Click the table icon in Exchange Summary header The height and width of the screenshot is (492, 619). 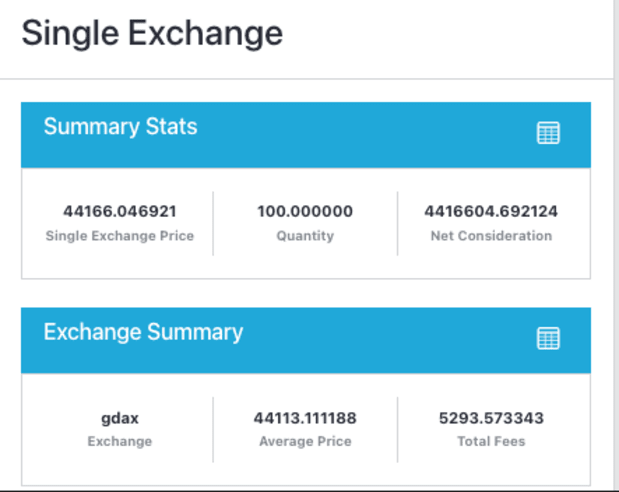coord(548,338)
